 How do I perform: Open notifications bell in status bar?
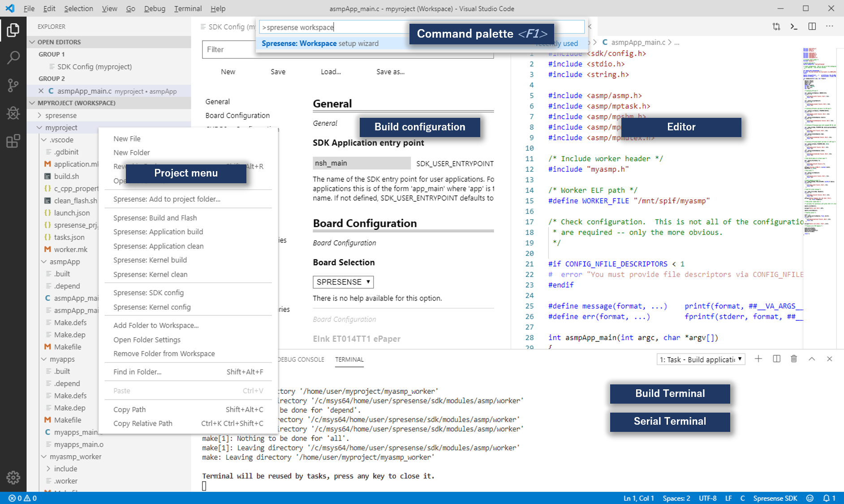827,498
